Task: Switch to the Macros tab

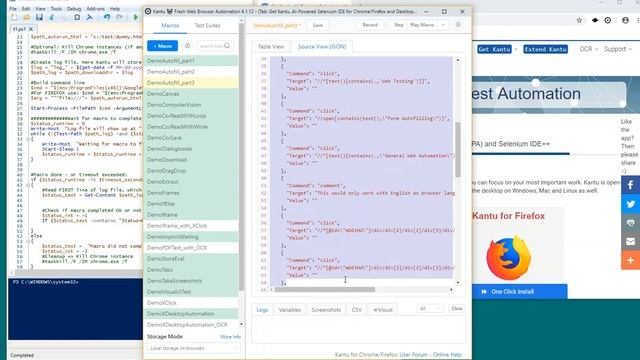Action: (170, 25)
